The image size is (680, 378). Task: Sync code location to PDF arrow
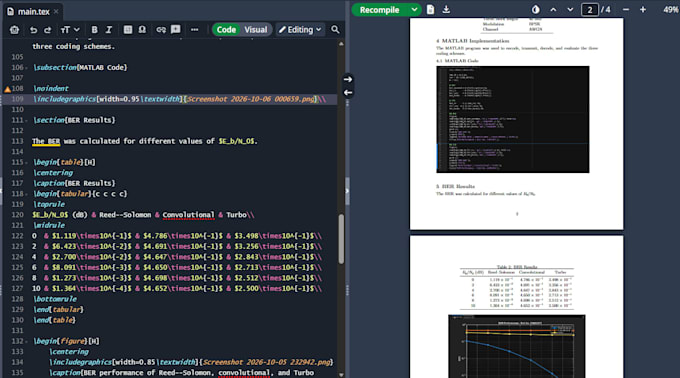pos(348,79)
